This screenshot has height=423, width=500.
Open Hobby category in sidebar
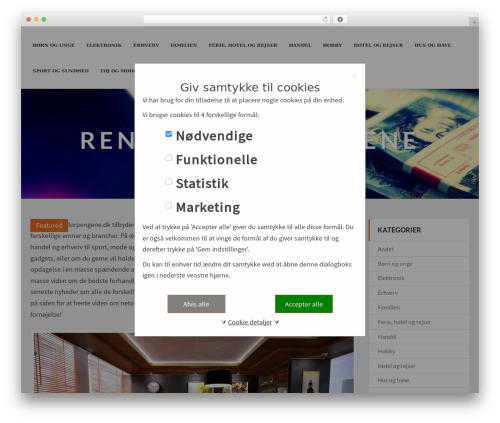coord(386,351)
